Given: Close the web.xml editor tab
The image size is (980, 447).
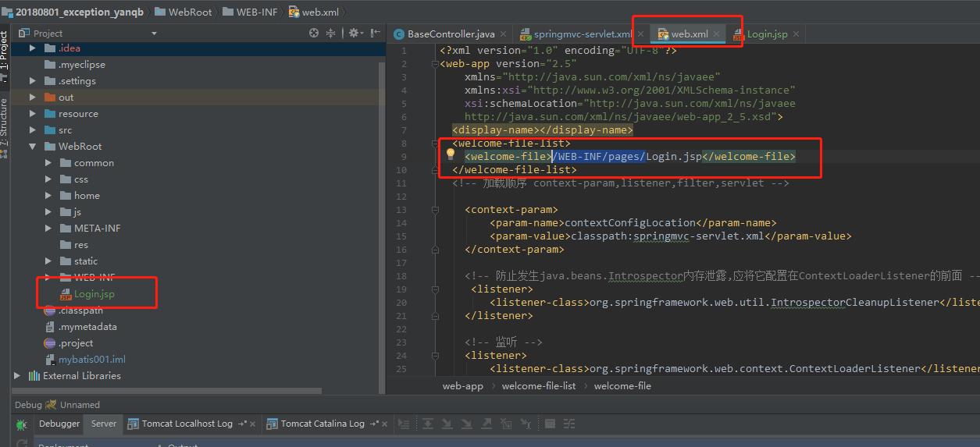Looking at the screenshot, I should click(x=716, y=34).
